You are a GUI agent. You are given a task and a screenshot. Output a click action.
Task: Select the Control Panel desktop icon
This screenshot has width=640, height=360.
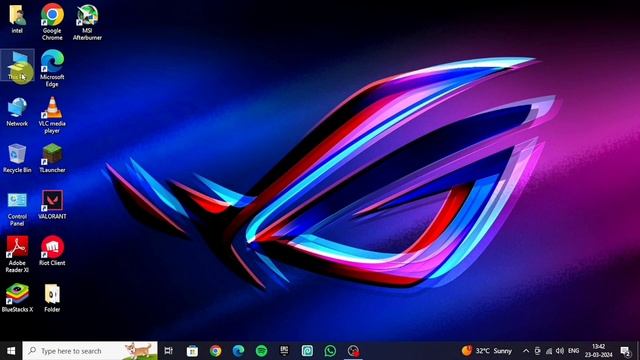tap(17, 208)
